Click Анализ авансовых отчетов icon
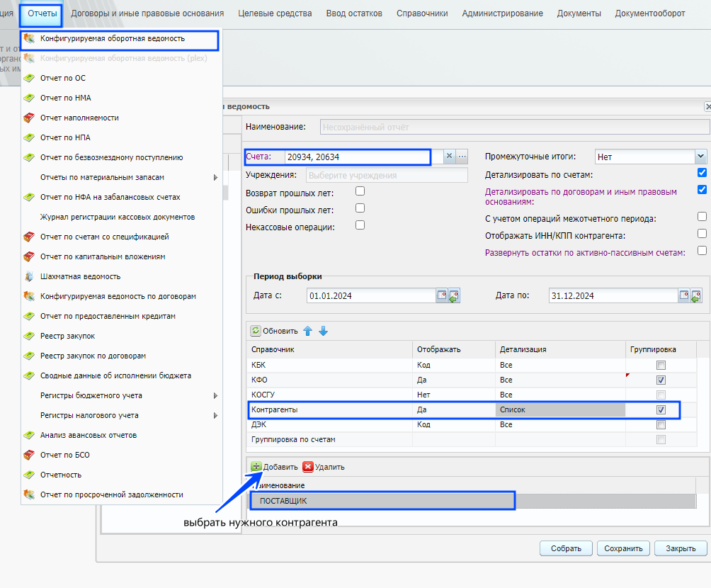This screenshot has height=588, width=711. click(29, 435)
